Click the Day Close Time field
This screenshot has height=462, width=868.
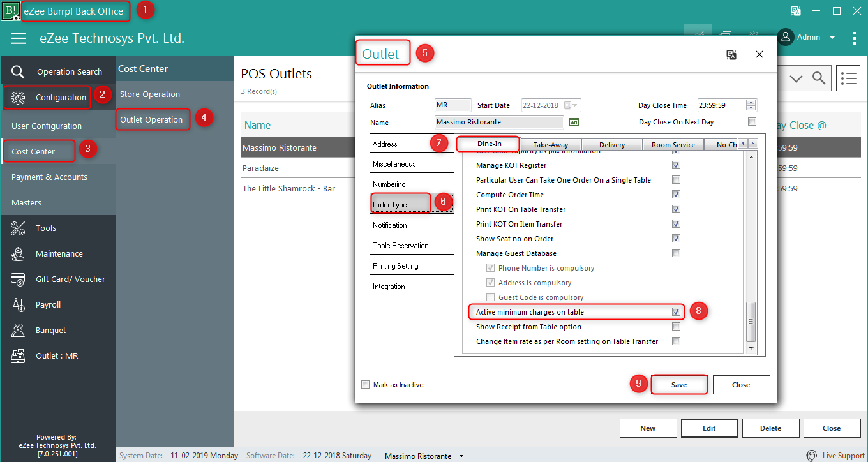point(721,105)
